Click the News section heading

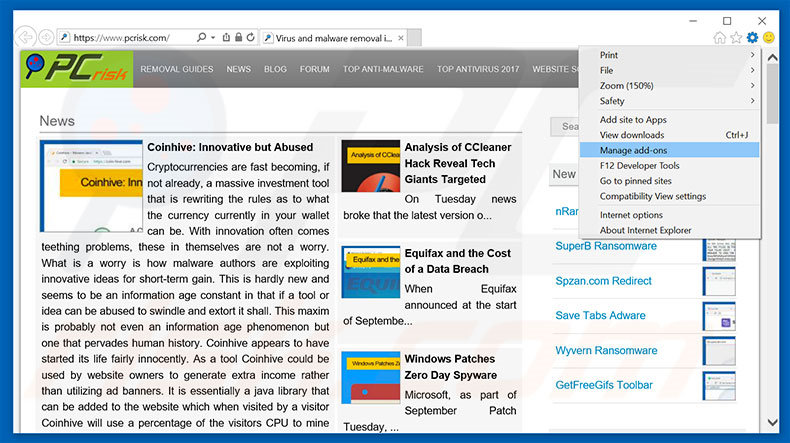[x=57, y=121]
